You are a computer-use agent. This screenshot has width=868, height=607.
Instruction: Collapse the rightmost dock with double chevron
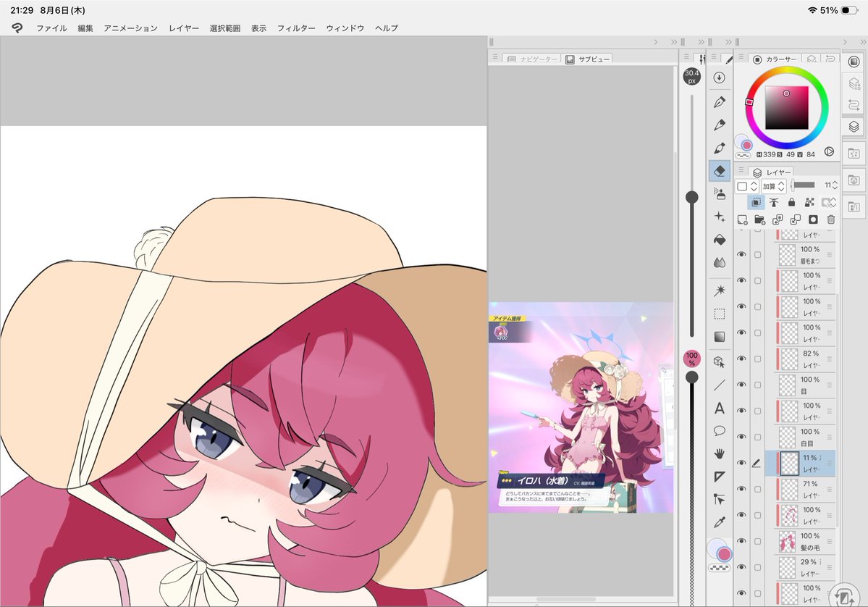coord(862,42)
